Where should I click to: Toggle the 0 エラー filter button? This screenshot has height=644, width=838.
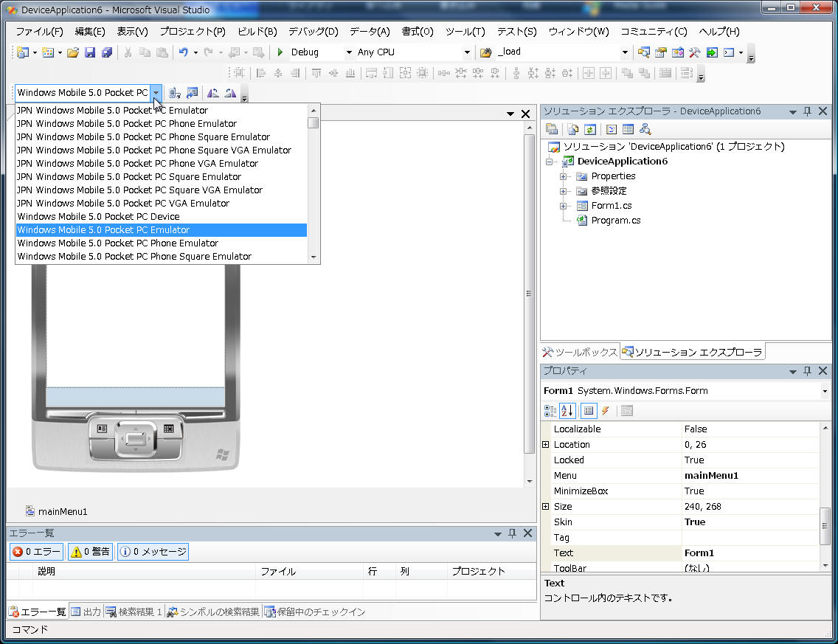[x=36, y=552]
